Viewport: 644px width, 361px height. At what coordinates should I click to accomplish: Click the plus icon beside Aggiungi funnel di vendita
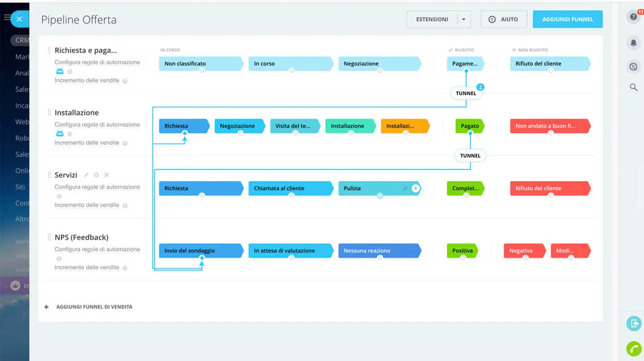point(46,307)
